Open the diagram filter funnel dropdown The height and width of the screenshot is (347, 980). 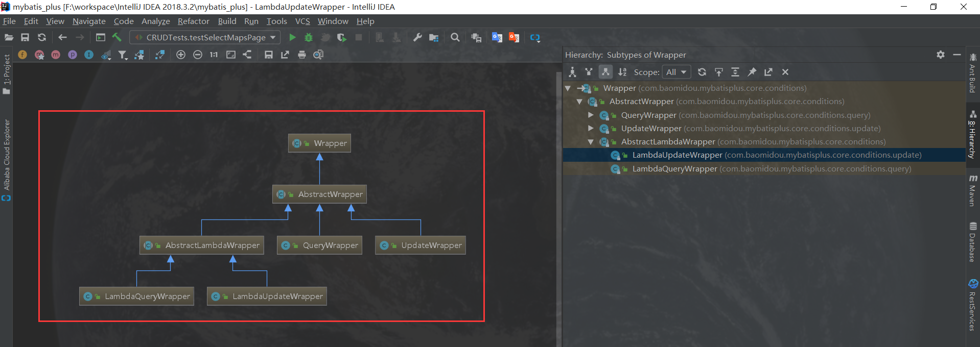coord(123,55)
